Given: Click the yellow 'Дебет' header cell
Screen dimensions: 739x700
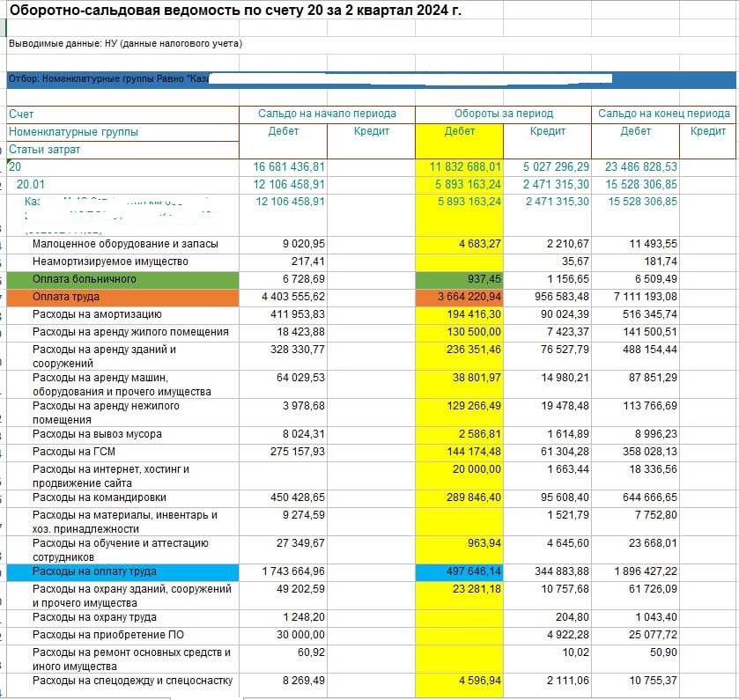Looking at the screenshot, I should (459, 131).
